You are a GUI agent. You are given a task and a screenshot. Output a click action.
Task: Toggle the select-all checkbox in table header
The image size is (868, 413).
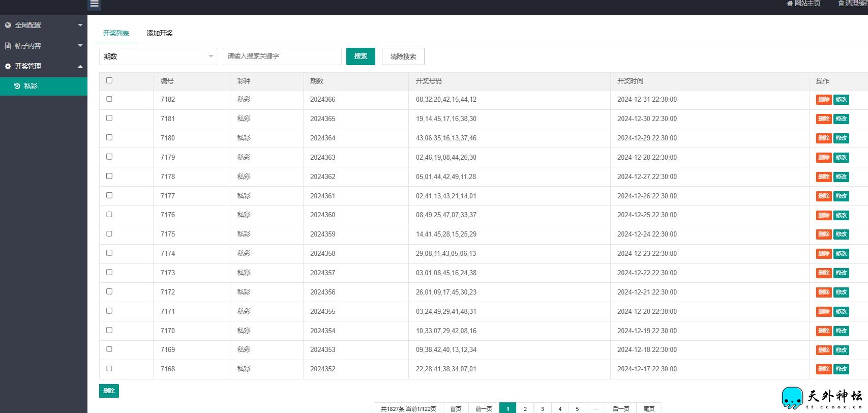pyautogui.click(x=109, y=80)
